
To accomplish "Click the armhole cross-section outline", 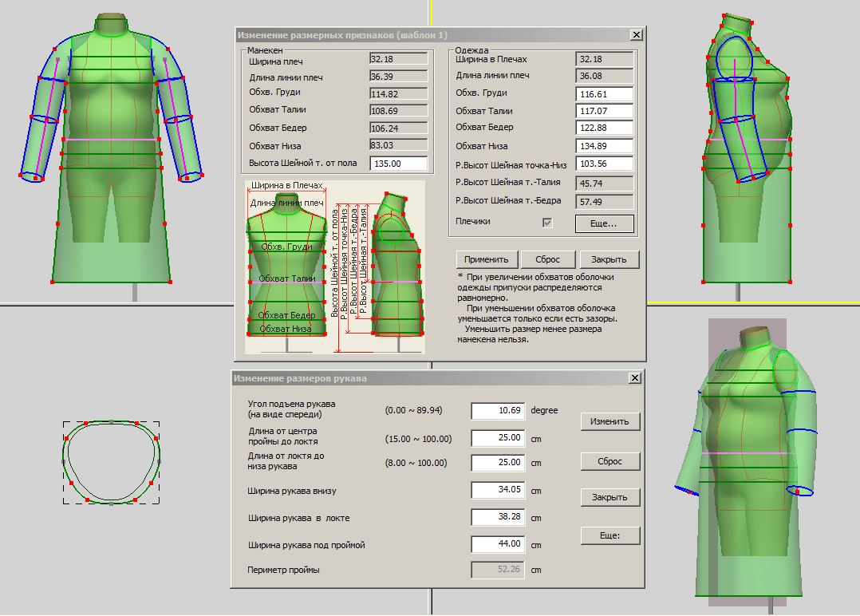I will pos(112,462).
